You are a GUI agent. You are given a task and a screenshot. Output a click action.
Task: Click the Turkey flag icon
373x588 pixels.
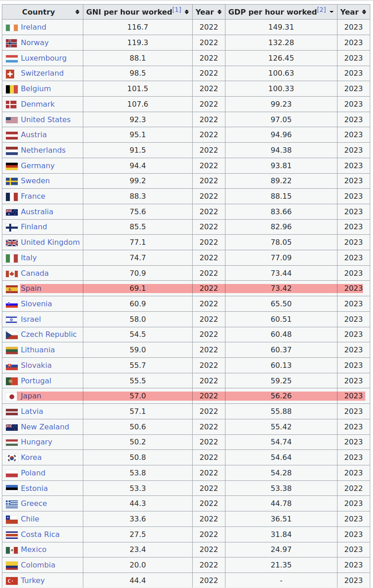pyautogui.click(x=12, y=581)
